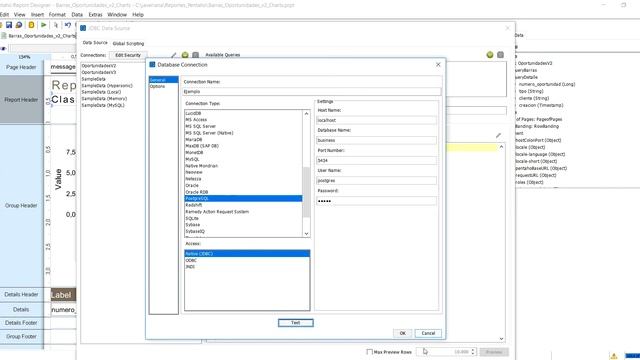Screen dimensions: 640x360
Task: Open the Help menu
Action: pyautogui.click(x=138, y=15)
